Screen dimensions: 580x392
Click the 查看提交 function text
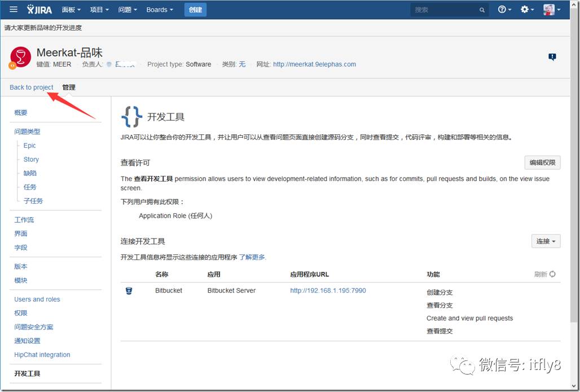(440, 331)
